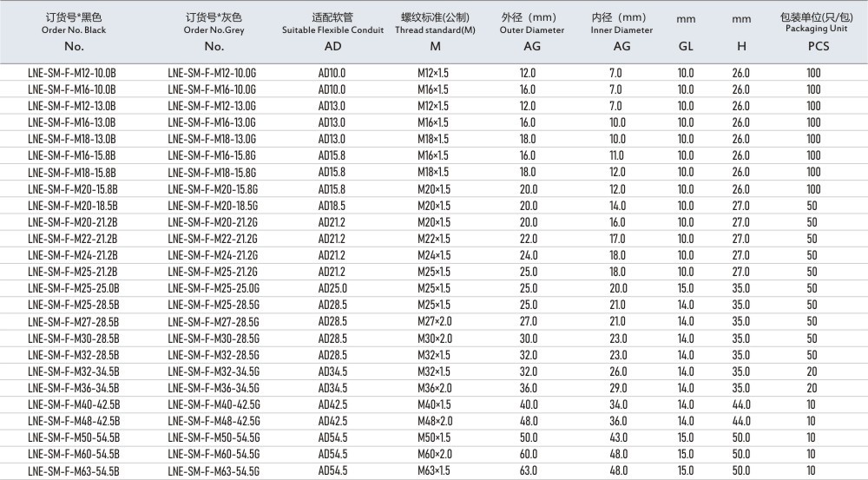Click the M30×2.0 thread standard cell
Screen dimensions: 868x480
click(x=433, y=339)
